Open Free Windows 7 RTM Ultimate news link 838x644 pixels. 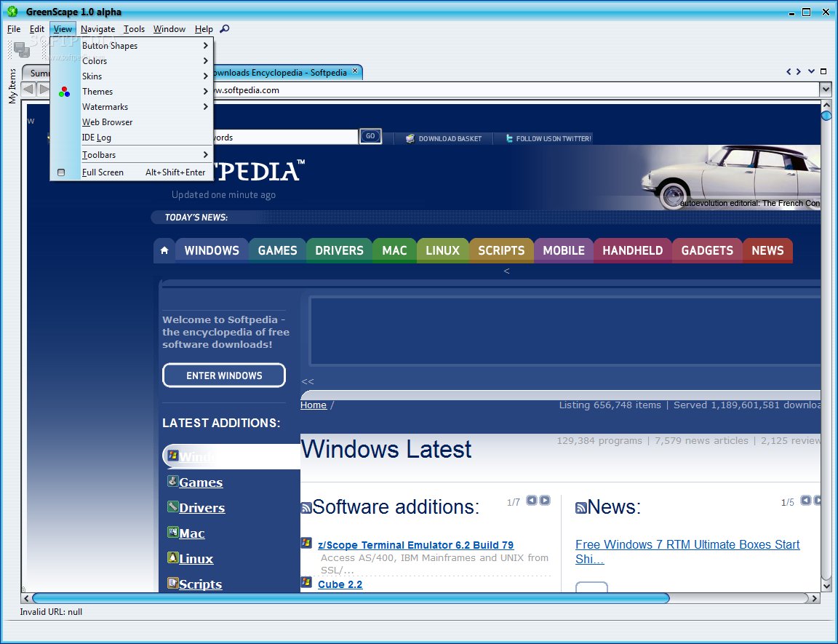click(687, 552)
